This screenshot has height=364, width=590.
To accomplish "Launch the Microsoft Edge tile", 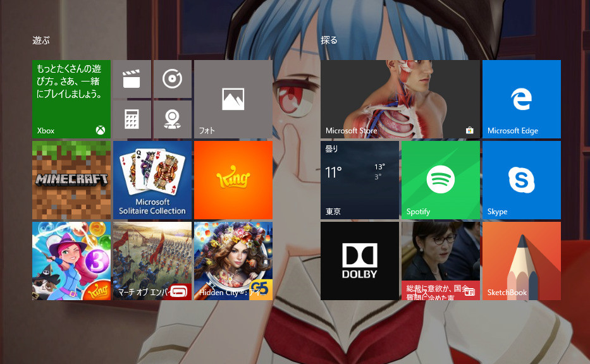I will point(522,99).
